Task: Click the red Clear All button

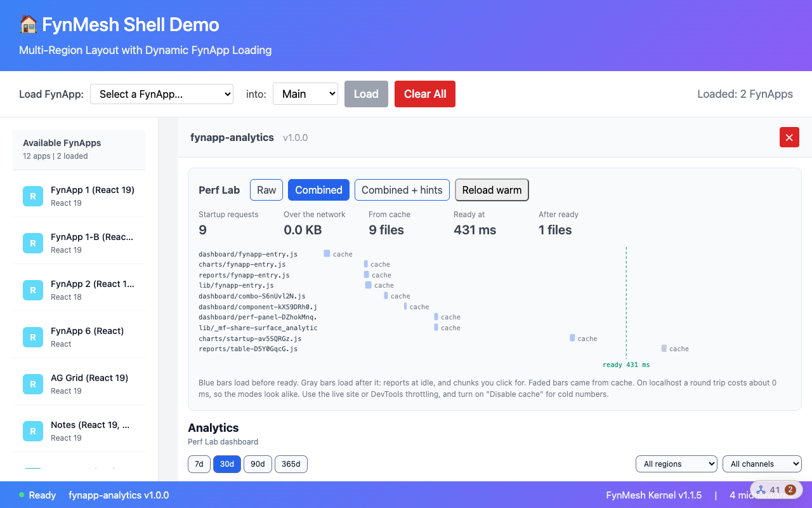Action: tap(425, 94)
